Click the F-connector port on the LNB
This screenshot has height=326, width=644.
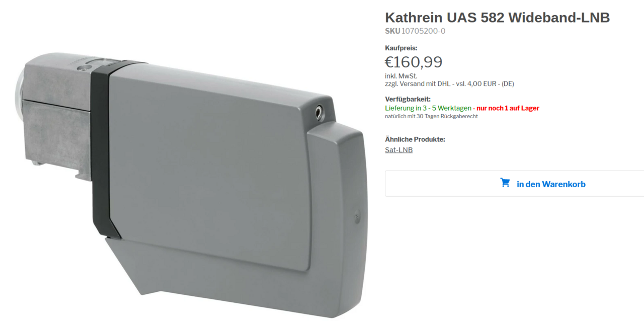(x=319, y=113)
